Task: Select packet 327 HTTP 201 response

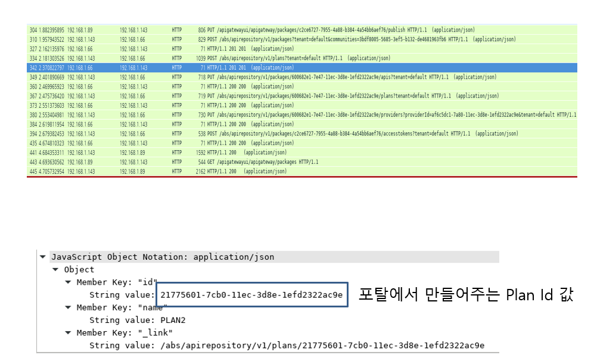Action: click(238, 49)
